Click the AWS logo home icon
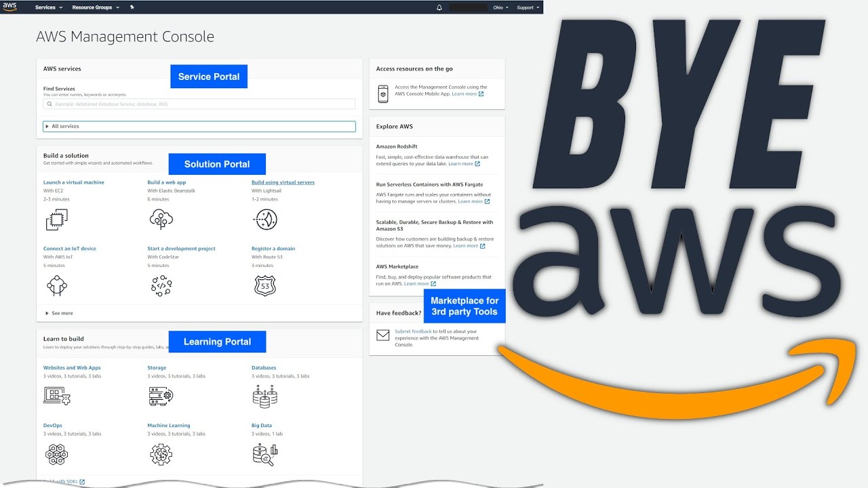The height and width of the screenshot is (488, 868). [x=9, y=7]
